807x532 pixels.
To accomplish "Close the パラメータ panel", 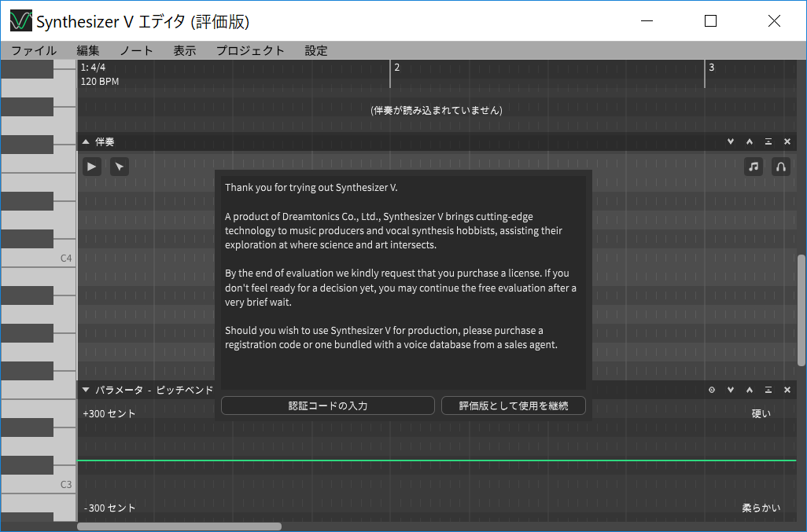I will coord(787,390).
